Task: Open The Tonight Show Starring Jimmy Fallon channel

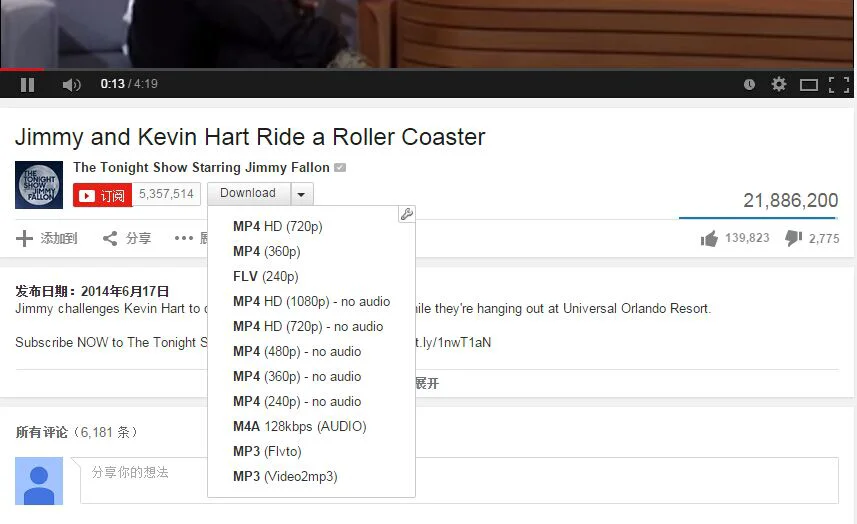Action: (x=201, y=167)
